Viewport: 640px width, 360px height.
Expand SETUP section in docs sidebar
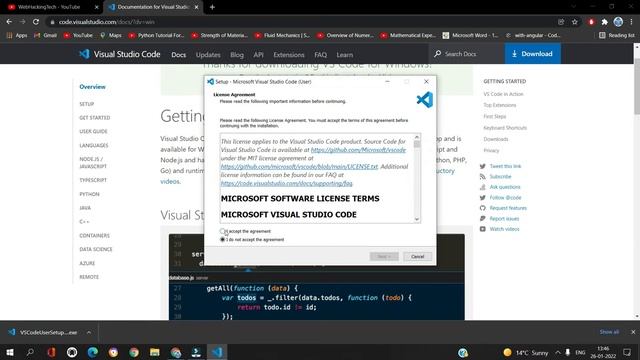87,104
